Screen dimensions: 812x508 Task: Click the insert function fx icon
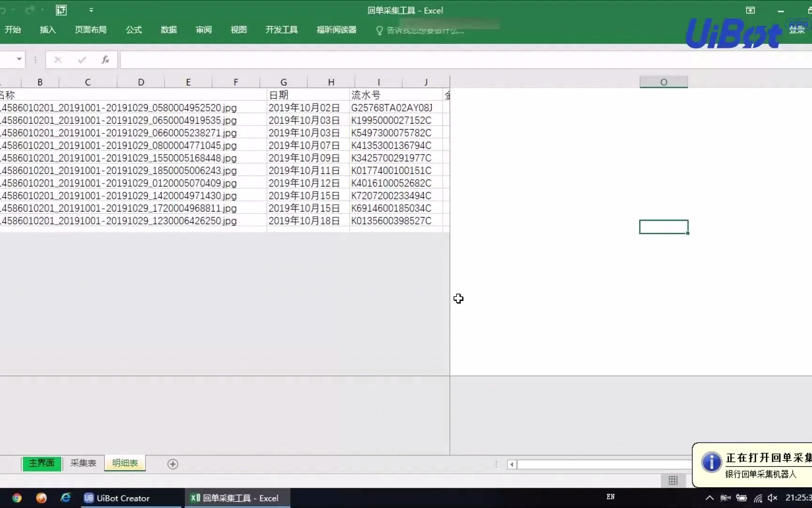click(105, 60)
